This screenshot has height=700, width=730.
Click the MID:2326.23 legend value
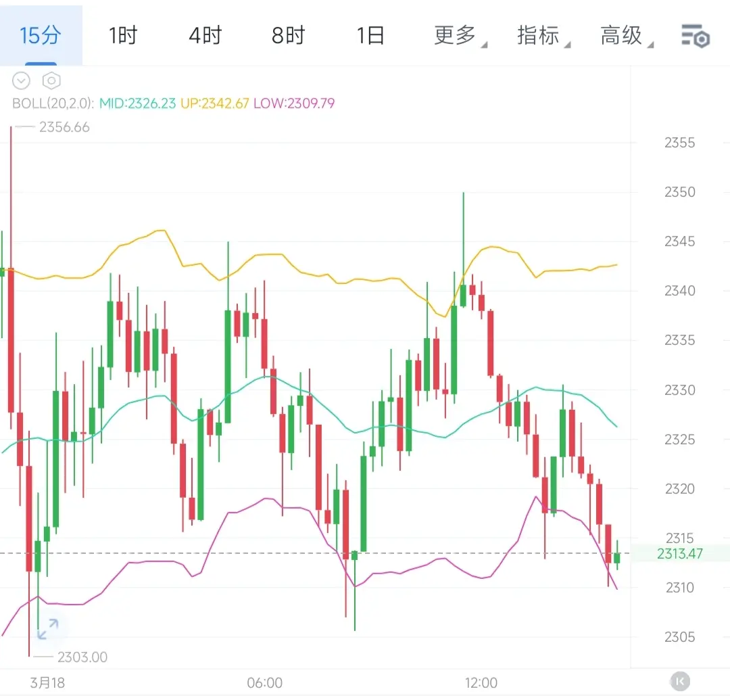[x=138, y=103]
